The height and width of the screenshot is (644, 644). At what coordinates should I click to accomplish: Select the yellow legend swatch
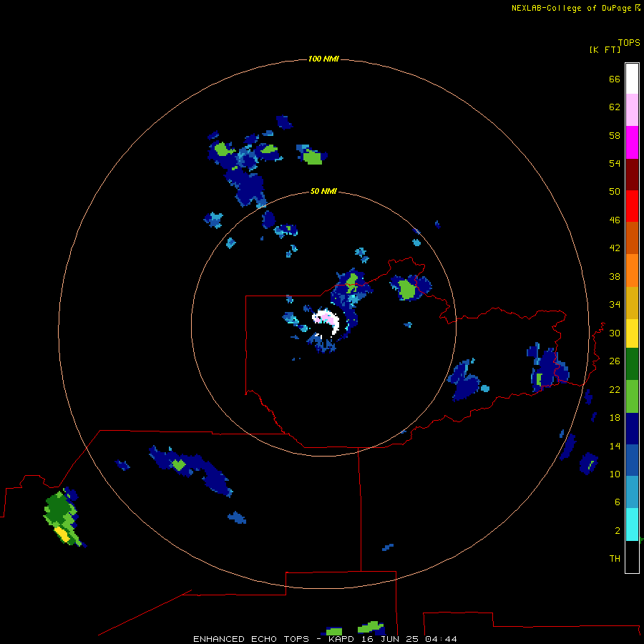632,333
